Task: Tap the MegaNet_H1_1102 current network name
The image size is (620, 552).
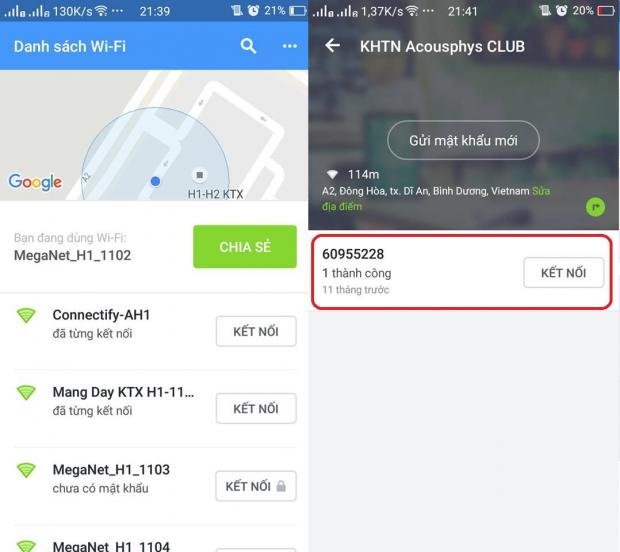Action: click(x=72, y=255)
